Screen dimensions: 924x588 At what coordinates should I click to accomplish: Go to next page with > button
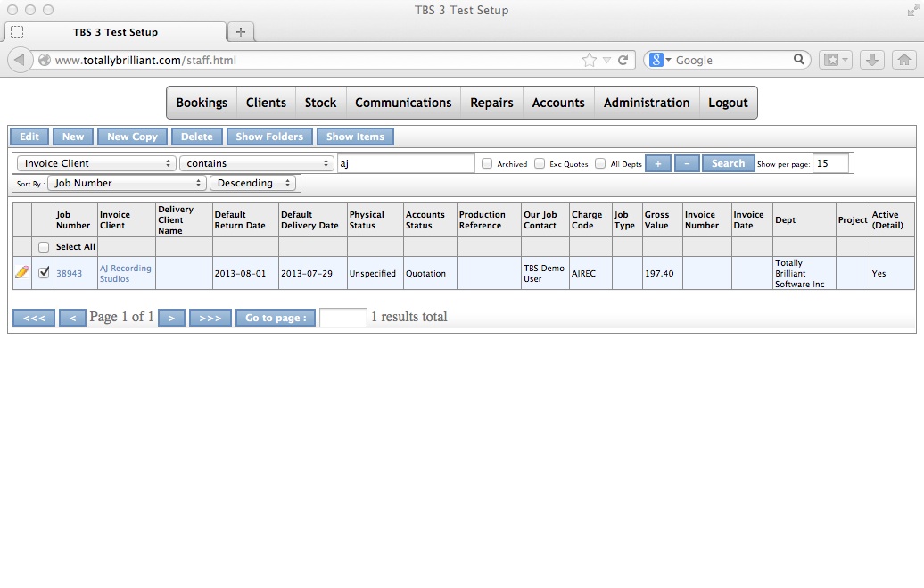[171, 318]
